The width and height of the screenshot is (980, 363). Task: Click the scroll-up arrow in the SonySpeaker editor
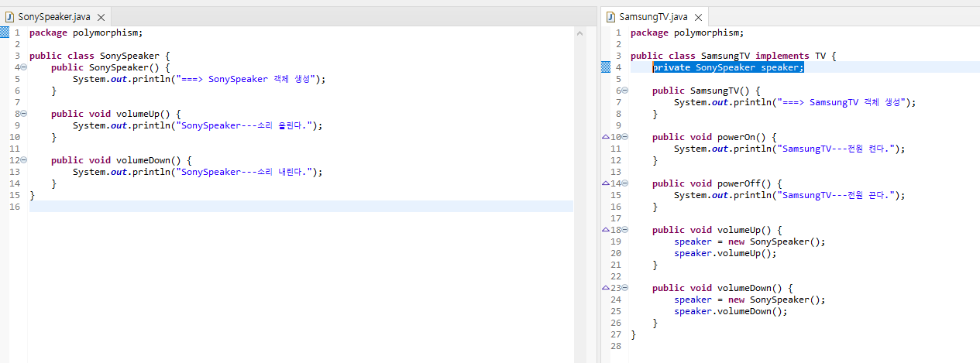578,33
